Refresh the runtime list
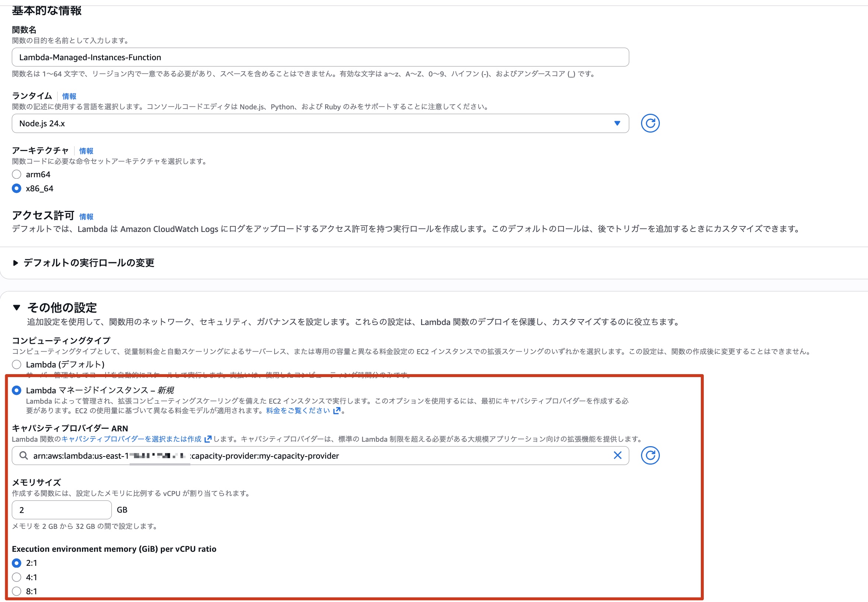The height and width of the screenshot is (602, 868). click(x=650, y=123)
